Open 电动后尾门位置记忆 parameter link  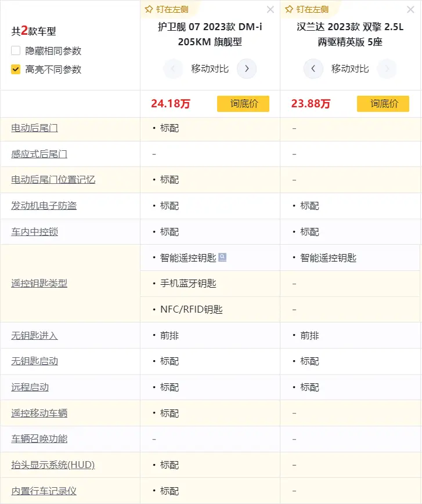[x=53, y=180]
